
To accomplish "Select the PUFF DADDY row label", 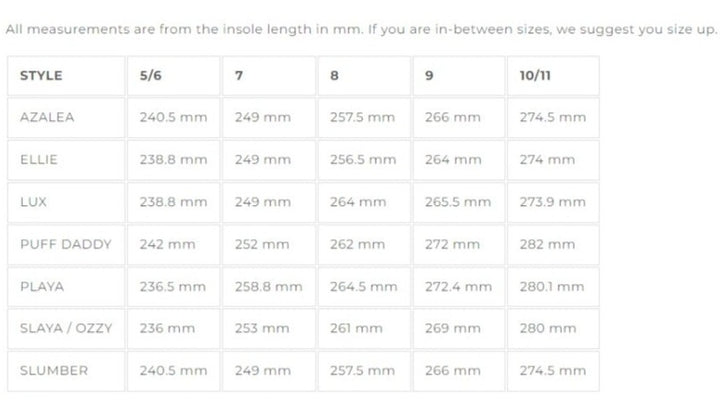I will tap(66, 244).
